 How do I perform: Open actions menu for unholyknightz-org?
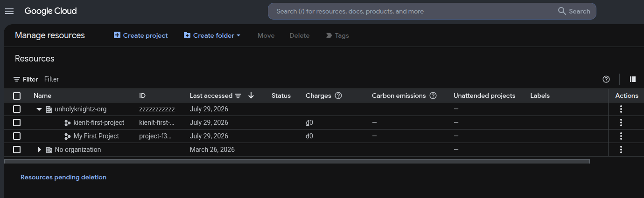tap(621, 109)
